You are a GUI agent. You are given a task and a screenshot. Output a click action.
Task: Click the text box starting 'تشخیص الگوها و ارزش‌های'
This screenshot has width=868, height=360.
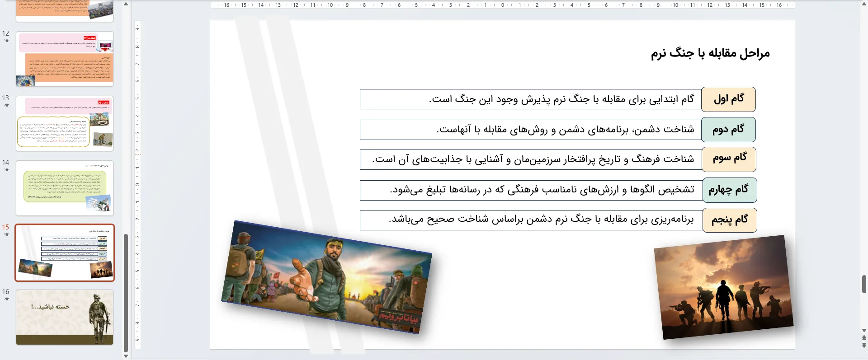point(532,190)
